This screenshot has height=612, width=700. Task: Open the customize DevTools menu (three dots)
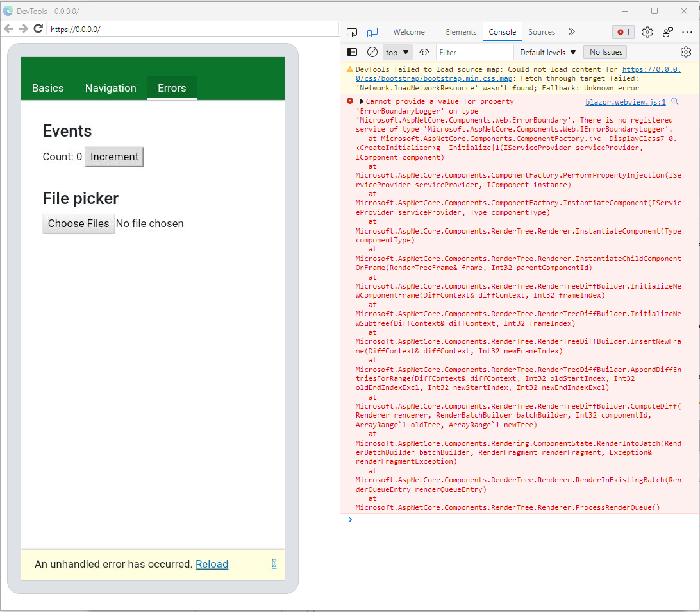coord(688,31)
